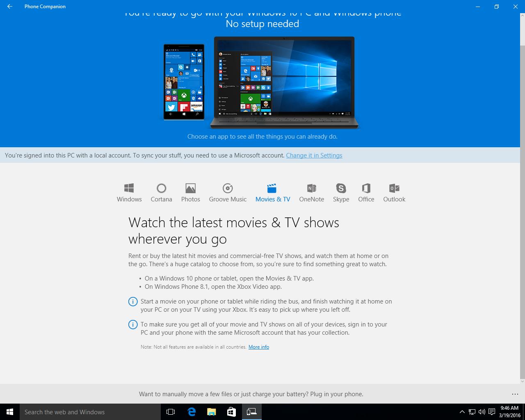This screenshot has height=420, width=525.
Task: Open the three-dots more options menu
Action: [515, 394]
